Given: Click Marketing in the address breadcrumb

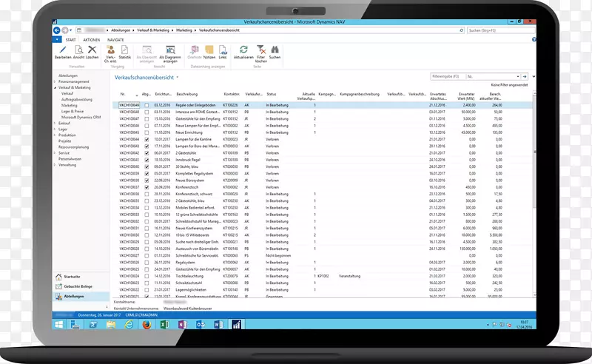Looking at the screenshot, I should 184,30.
